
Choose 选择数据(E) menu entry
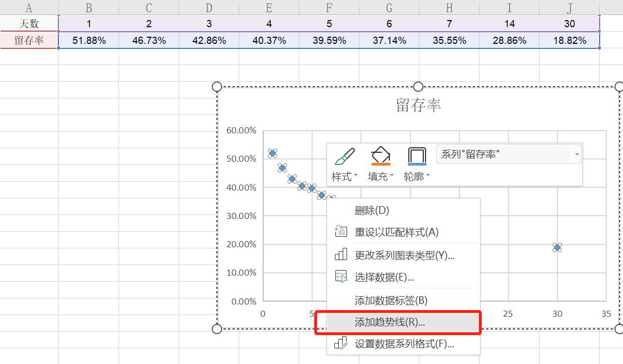point(403,277)
